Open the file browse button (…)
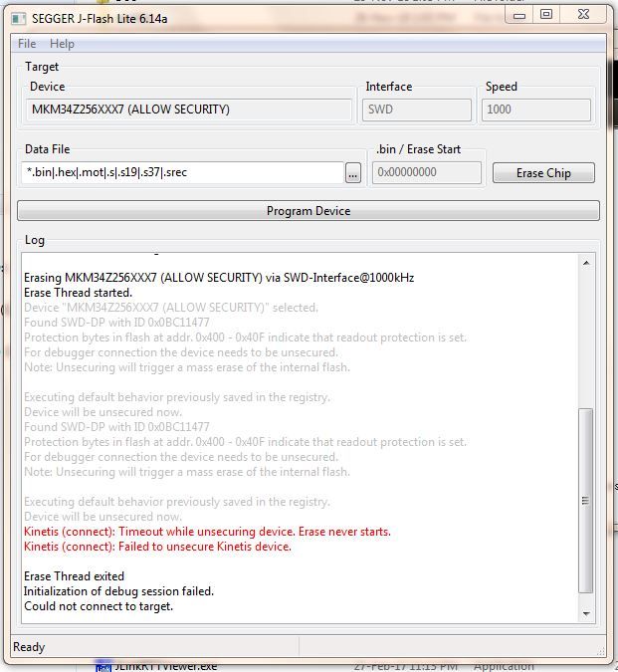Image resolution: width=618 pixels, height=672 pixels. (353, 173)
